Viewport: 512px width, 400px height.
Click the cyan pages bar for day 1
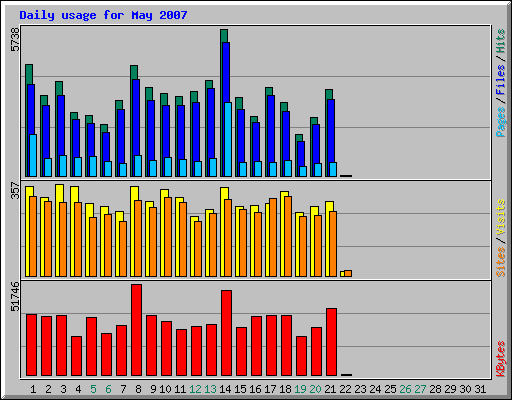pos(33,155)
